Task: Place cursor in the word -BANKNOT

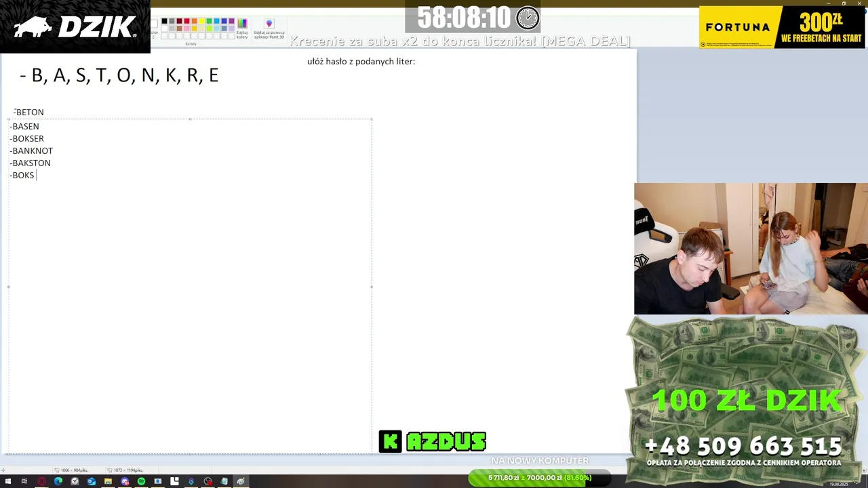Action: (x=31, y=151)
